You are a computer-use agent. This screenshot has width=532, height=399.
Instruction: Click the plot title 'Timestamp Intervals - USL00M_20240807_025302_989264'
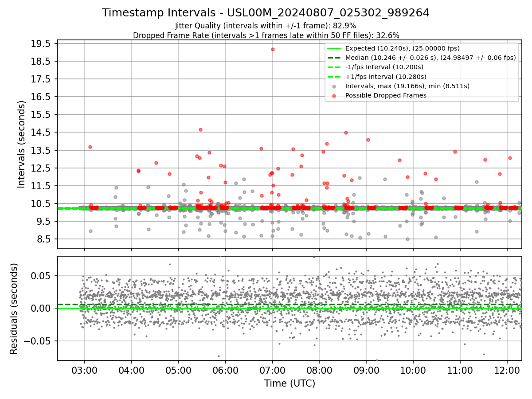pos(266,13)
